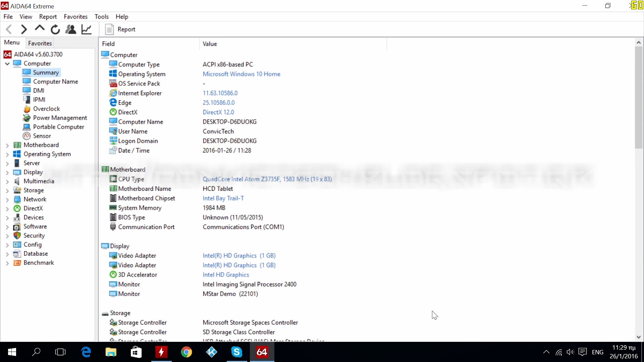The image size is (644, 362).
Task: Open the Tools menu
Action: pos(101,16)
